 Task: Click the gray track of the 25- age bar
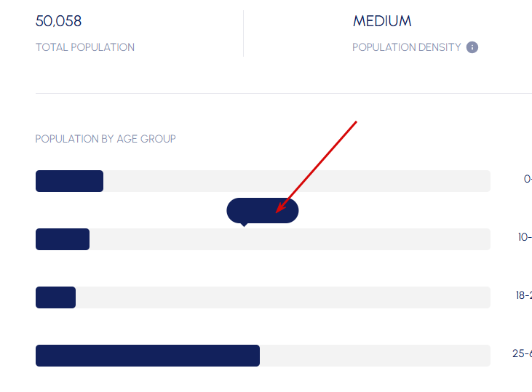[x=375, y=356]
